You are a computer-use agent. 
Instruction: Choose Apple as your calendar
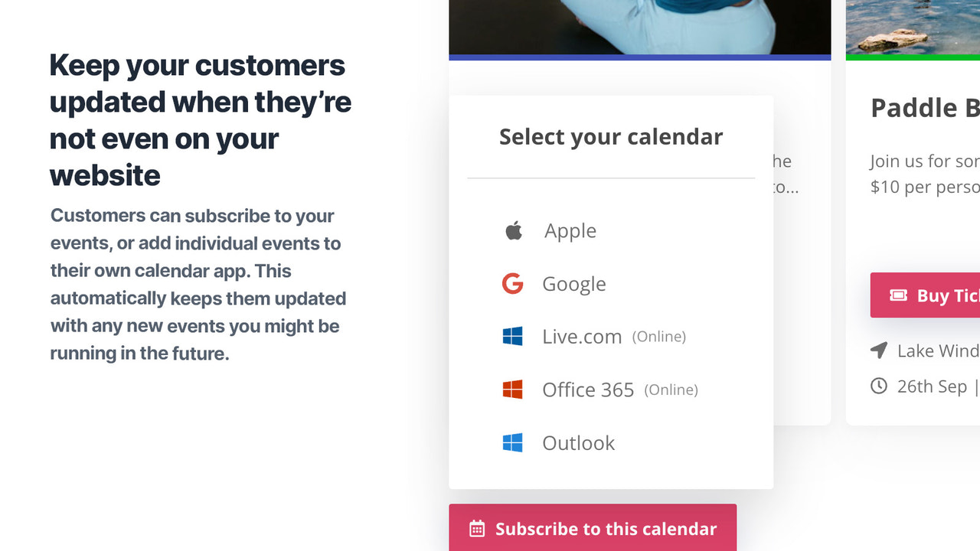[x=570, y=230]
